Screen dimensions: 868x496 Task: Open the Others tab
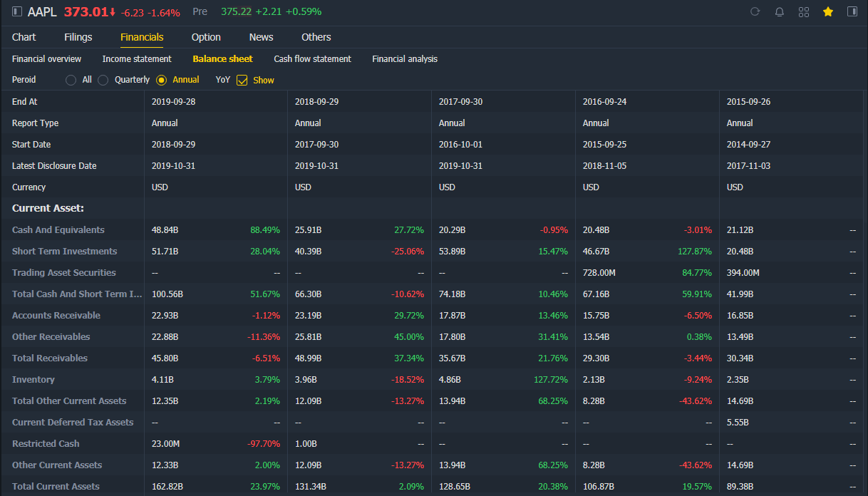316,37
